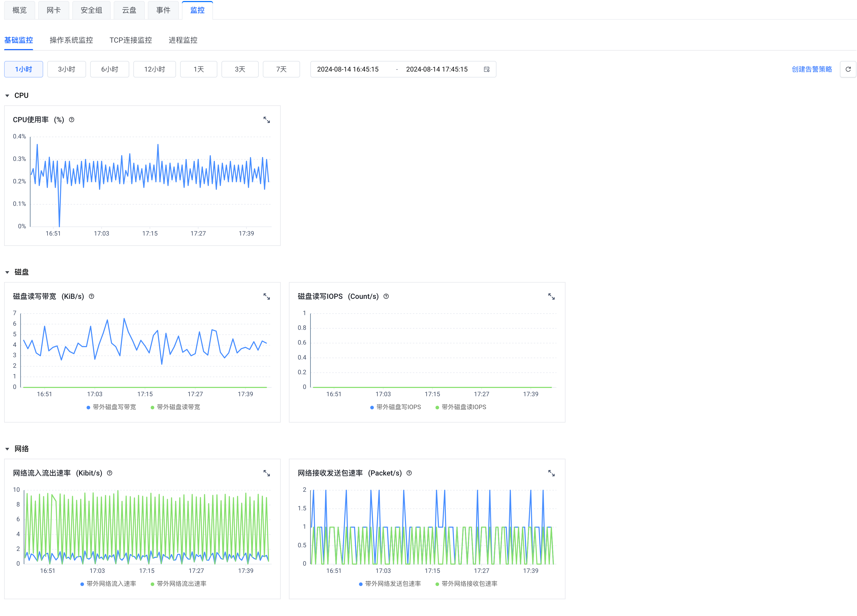
Task: Expand the 网络流入流出速率 chart to fullscreen
Action: (266, 473)
